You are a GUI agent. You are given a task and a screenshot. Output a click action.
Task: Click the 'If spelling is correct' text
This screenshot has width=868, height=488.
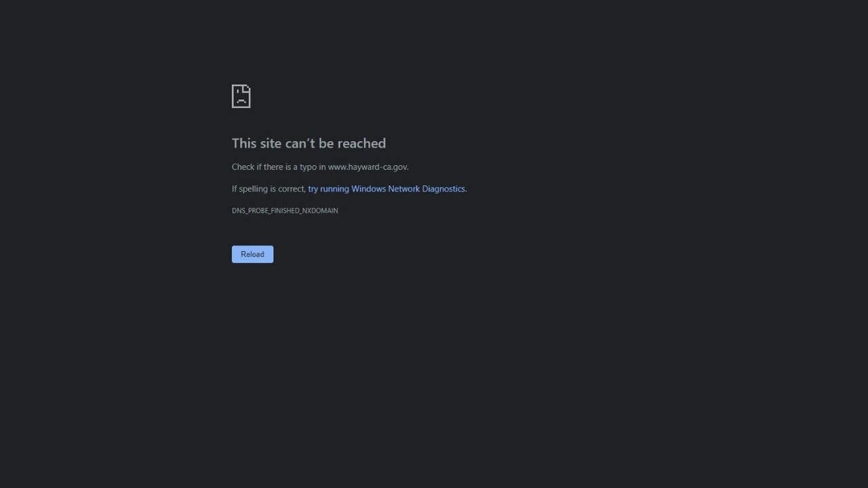click(269, 188)
